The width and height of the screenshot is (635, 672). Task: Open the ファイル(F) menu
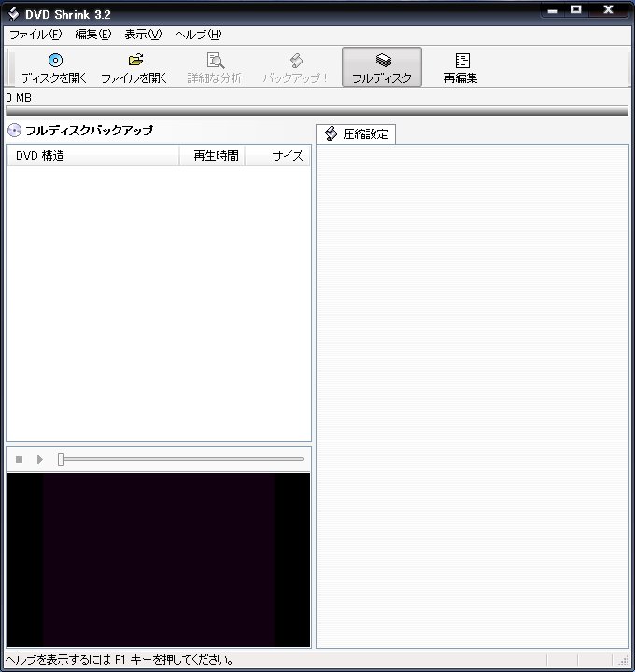(x=35, y=35)
